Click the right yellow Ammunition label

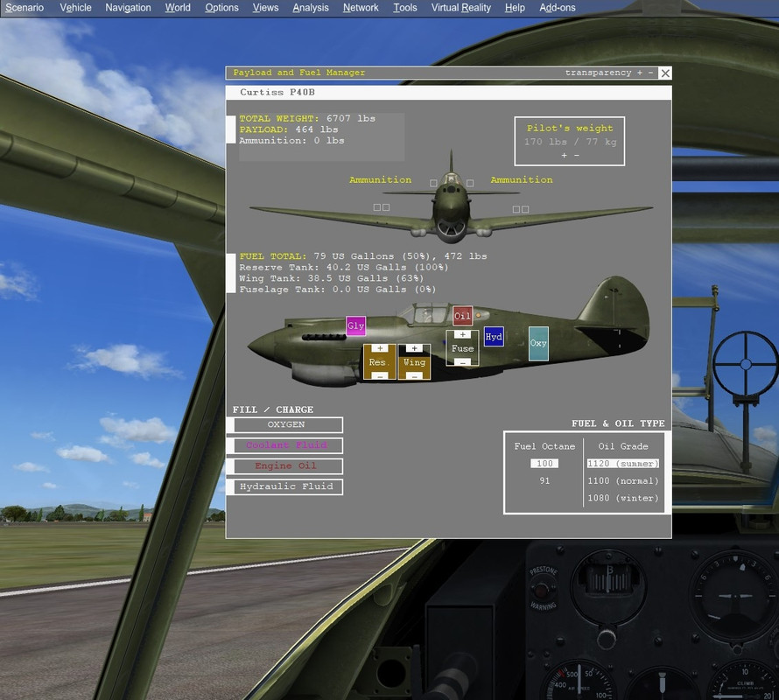(x=521, y=179)
